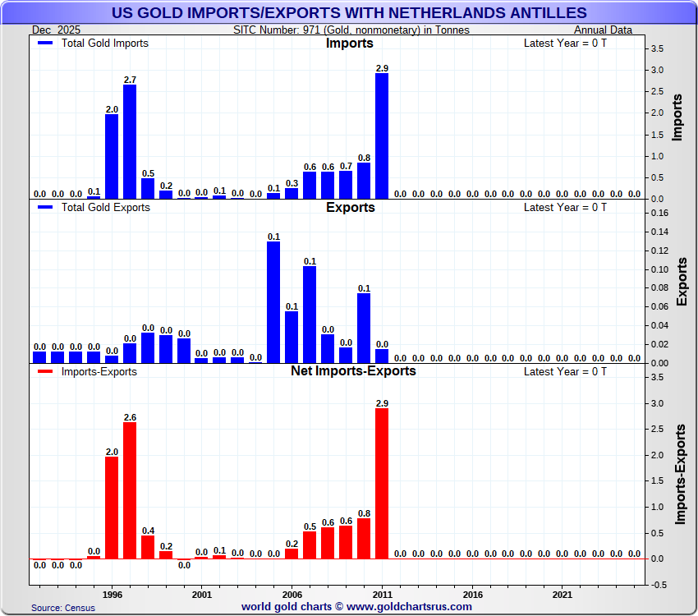Click the 'Total Gold Exports' legend label
Image resolution: width=698 pixels, height=616 pixels.
(x=106, y=208)
